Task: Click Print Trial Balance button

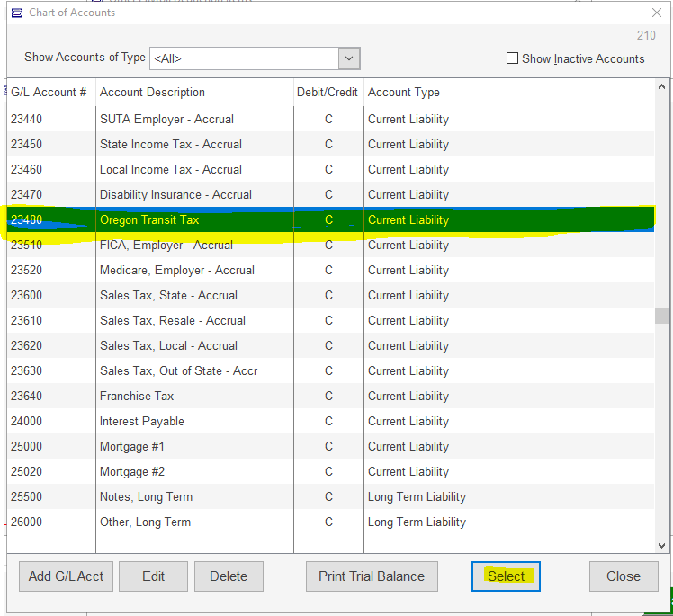Action: click(x=372, y=576)
